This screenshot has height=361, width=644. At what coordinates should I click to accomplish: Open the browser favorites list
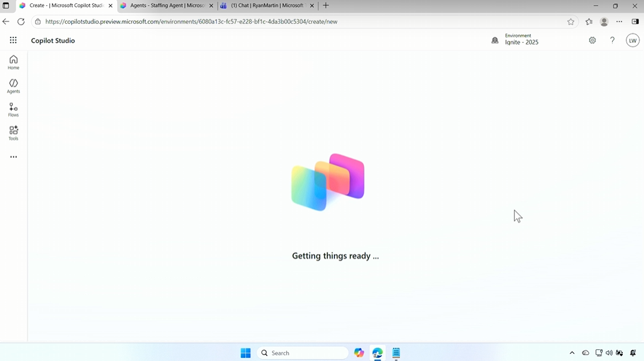point(589,22)
